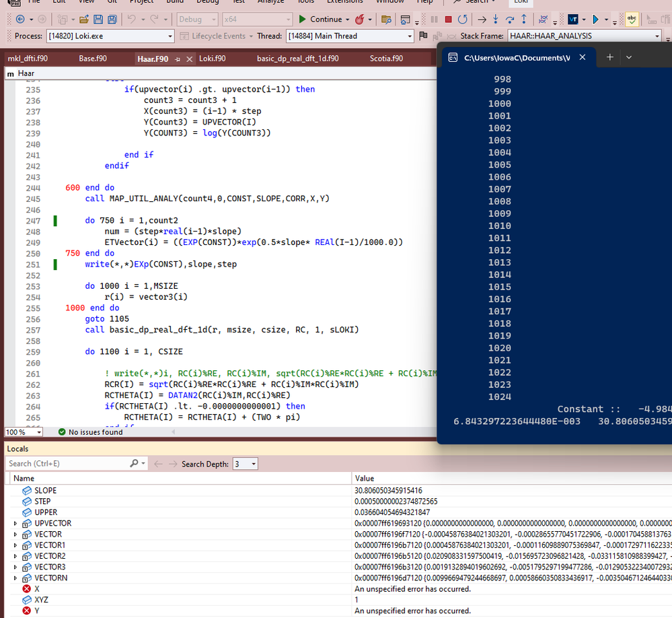Click the Continue debug button label
The width and height of the screenshot is (672, 618).
[326, 20]
